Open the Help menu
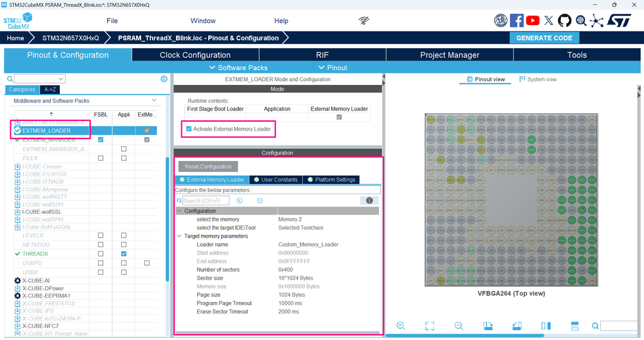 tap(281, 21)
